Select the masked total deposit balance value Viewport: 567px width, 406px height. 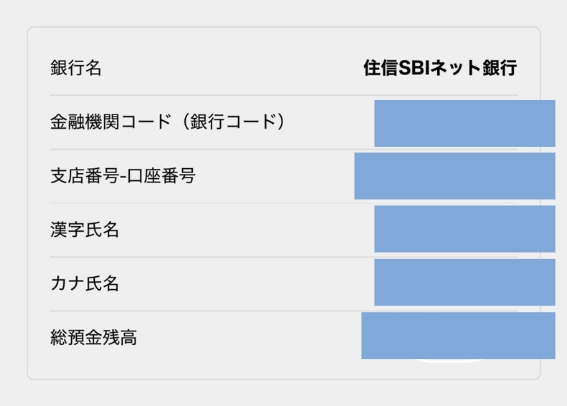(458, 336)
